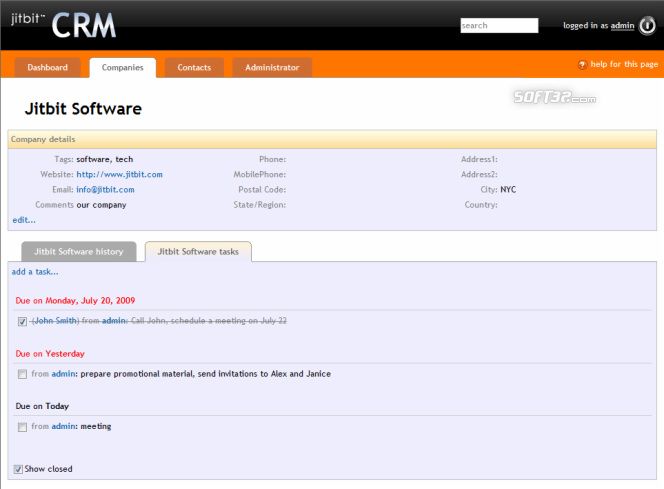Switch to Jitbit Software history tab
The height and width of the screenshot is (489, 664).
(79, 252)
